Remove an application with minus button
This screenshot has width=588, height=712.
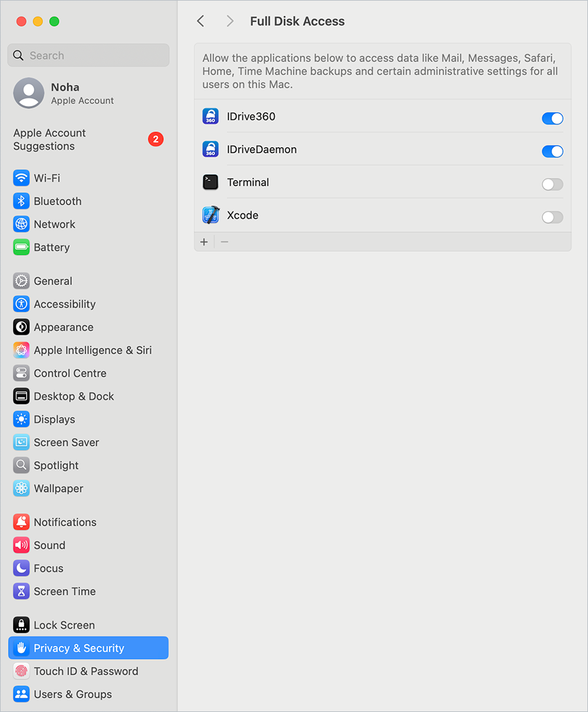(x=225, y=242)
